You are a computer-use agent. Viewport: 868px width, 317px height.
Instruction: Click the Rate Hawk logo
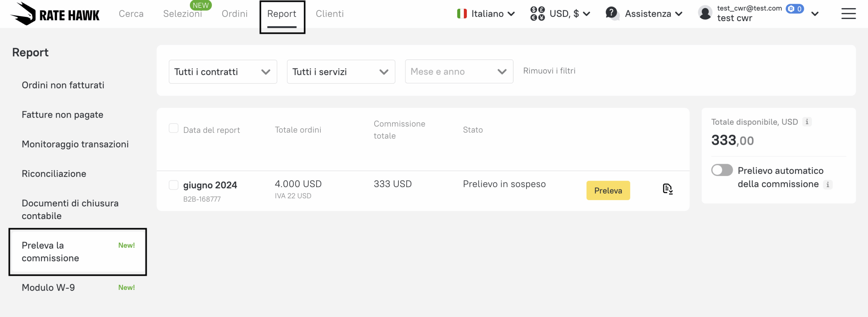click(x=55, y=14)
